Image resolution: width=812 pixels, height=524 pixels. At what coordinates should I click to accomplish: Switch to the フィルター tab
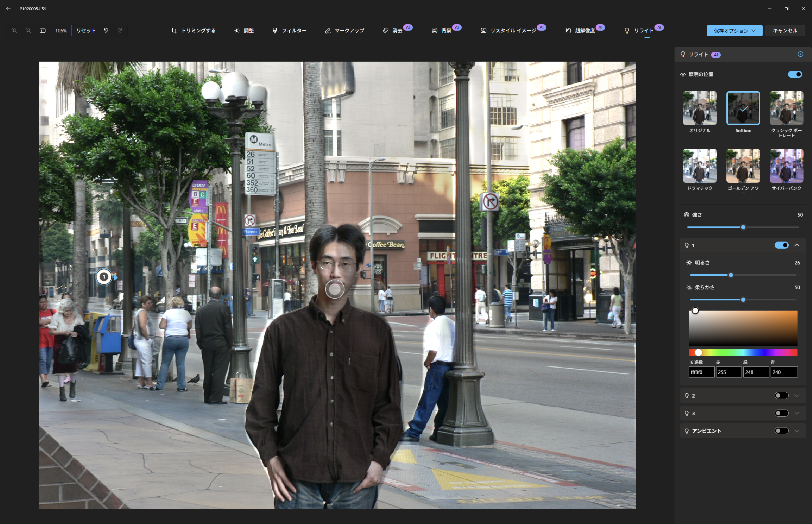[289, 31]
